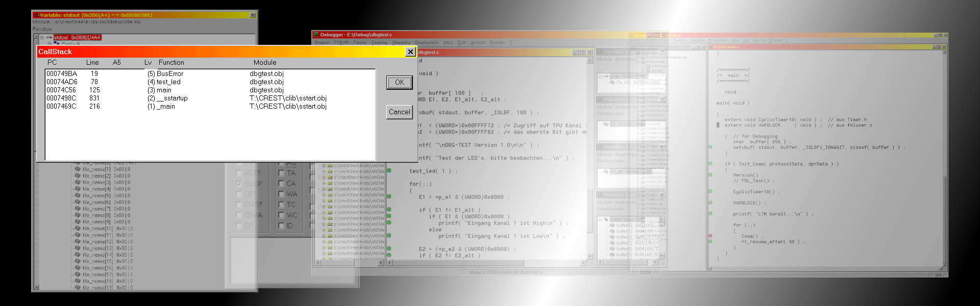Open the Stepping menu
Image resolution: width=980 pixels, height=306 pixels.
point(401,43)
